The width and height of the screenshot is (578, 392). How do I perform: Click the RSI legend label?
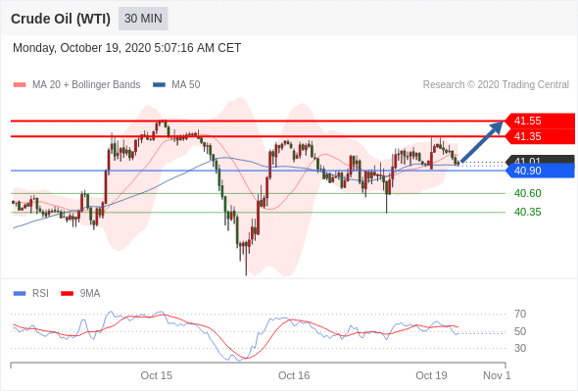click(40, 294)
